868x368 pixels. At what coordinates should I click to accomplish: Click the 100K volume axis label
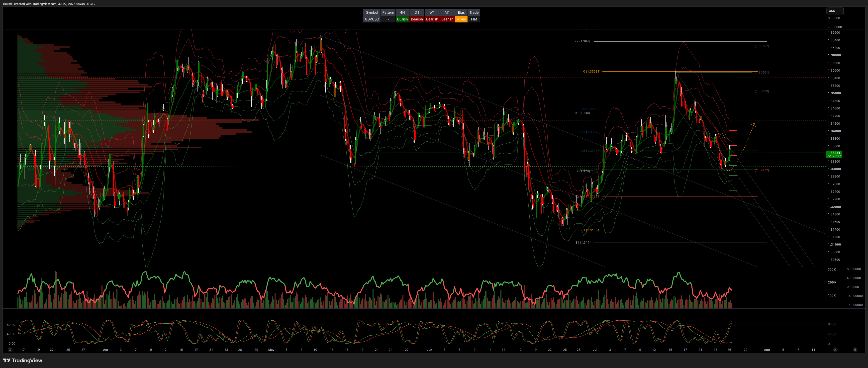point(832,295)
